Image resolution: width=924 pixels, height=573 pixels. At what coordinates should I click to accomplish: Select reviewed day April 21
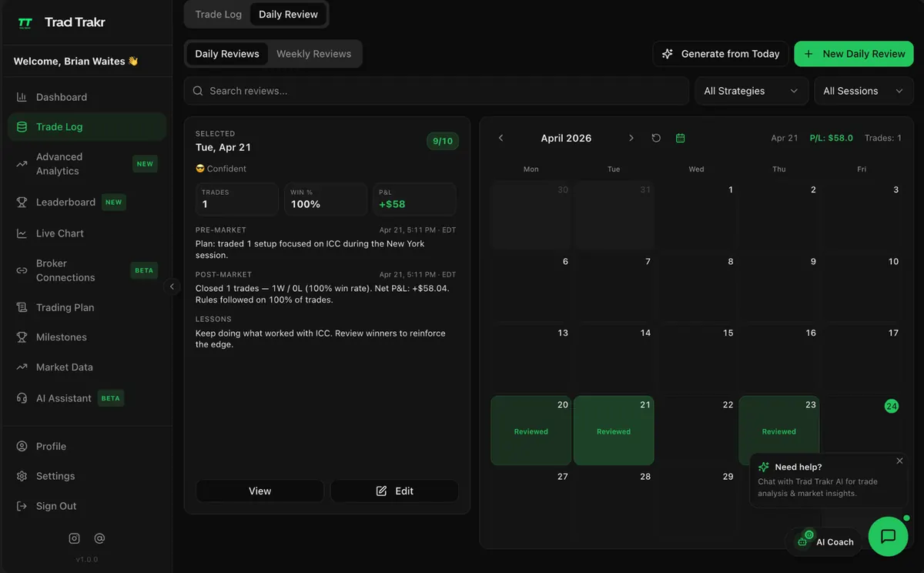click(x=614, y=431)
